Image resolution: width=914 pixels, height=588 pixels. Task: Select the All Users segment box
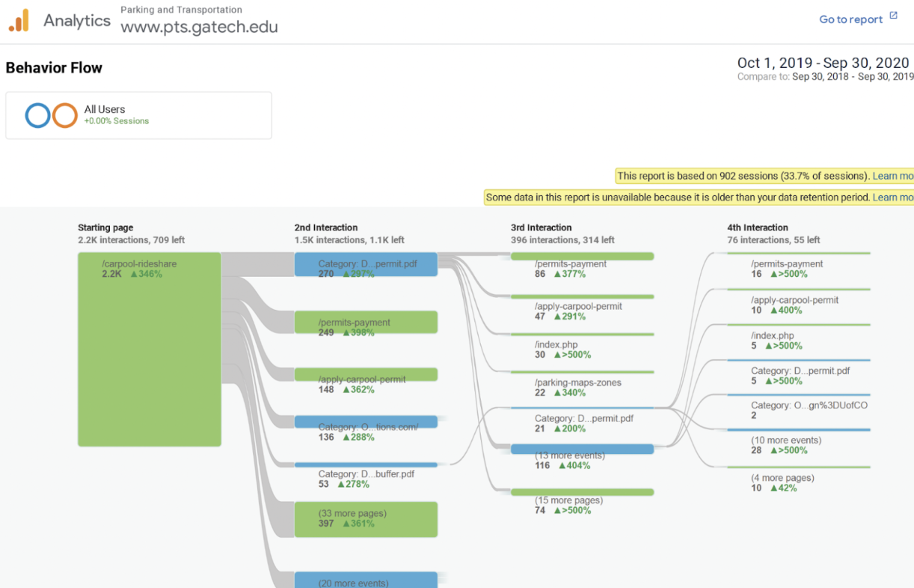[x=138, y=115]
